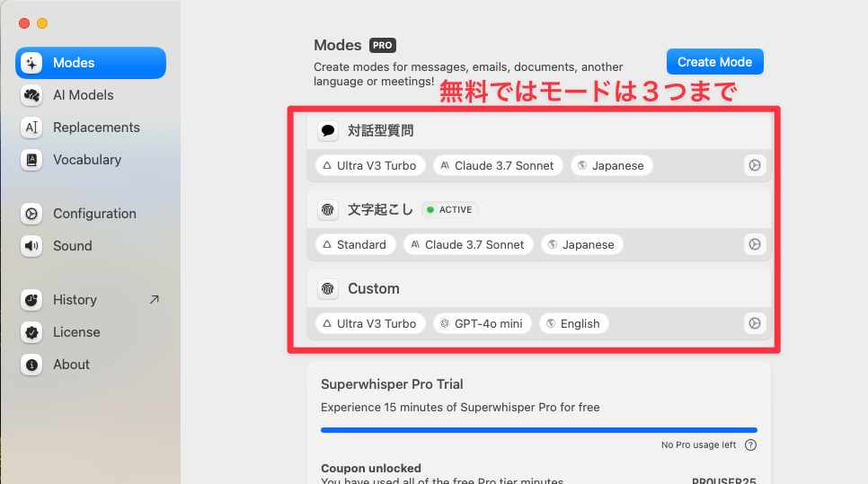868x484 pixels.
Task: Click the Modes sparkle icon
Action: click(31, 63)
